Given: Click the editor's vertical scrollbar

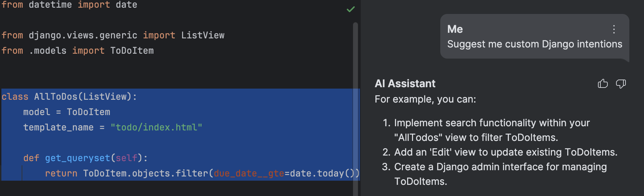Looking at the screenshot, I should tap(355, 105).
